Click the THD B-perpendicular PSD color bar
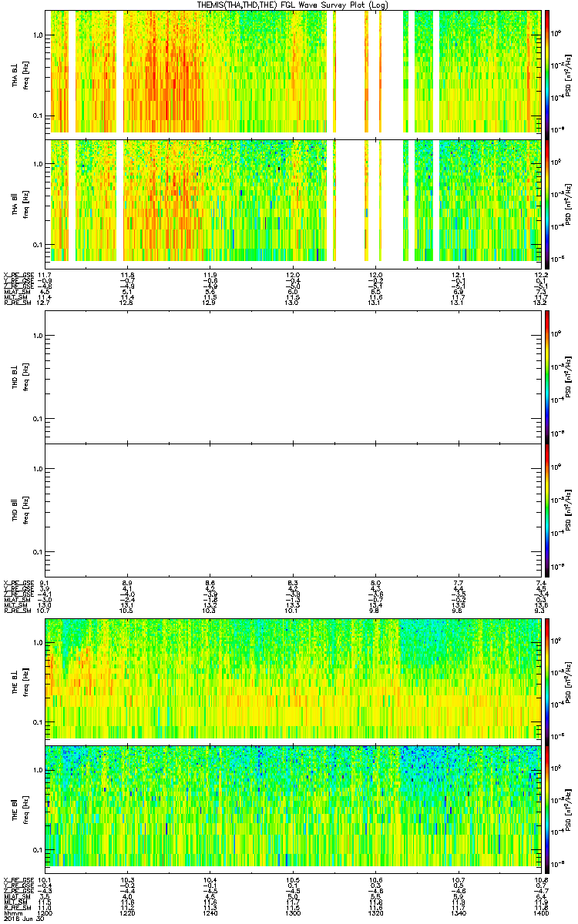The height and width of the screenshot is (924, 578). click(x=547, y=377)
